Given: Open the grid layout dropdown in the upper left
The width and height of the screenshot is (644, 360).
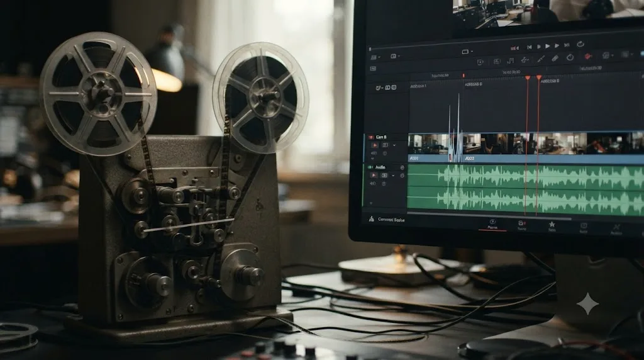Looking at the screenshot, I should [375, 57].
